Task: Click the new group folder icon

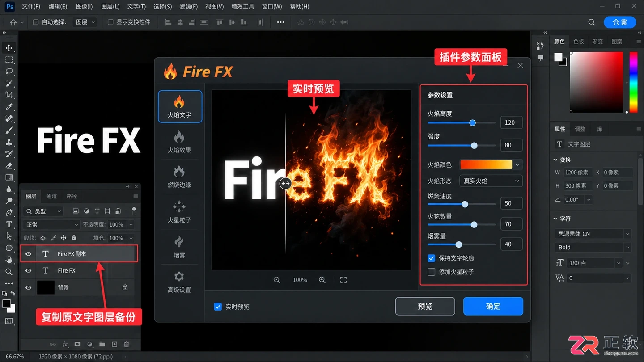Action: pyautogui.click(x=102, y=344)
